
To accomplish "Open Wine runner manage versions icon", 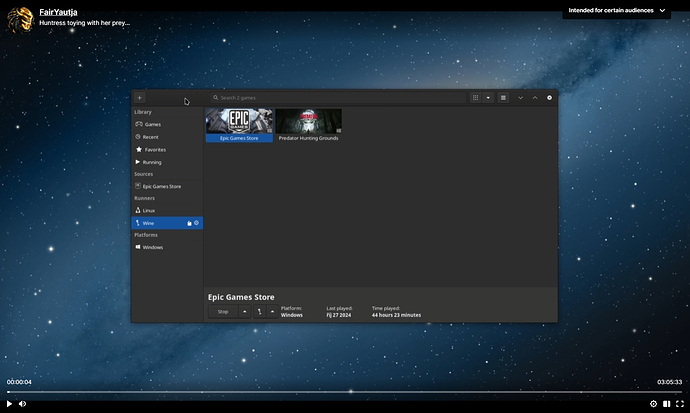I will tap(190, 223).
